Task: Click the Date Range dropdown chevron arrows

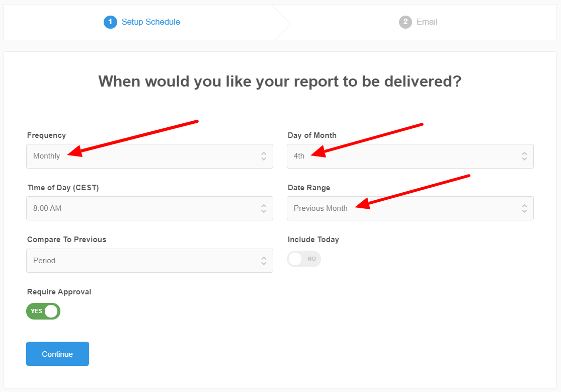Action: click(x=524, y=208)
